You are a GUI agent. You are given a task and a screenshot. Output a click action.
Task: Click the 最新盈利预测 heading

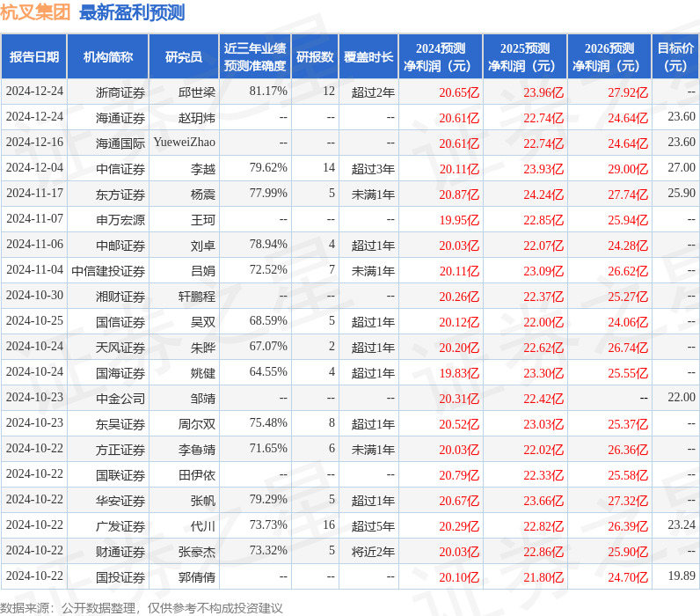tap(132, 12)
